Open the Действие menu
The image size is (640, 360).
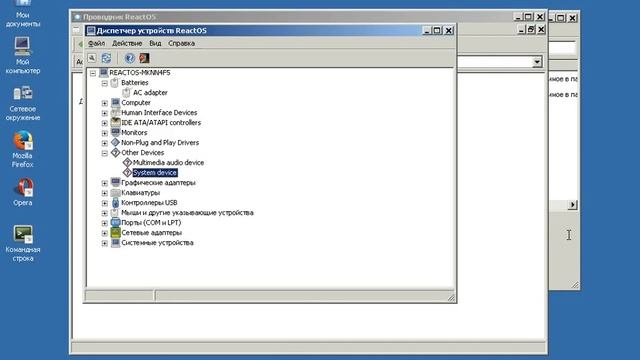pos(127,43)
